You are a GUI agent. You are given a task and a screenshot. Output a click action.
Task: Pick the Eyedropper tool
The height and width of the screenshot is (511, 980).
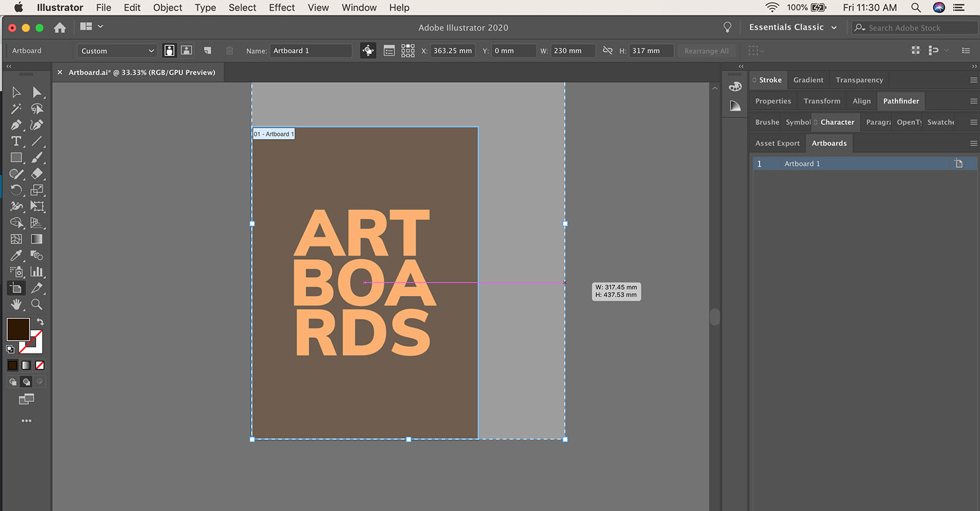[x=16, y=255]
